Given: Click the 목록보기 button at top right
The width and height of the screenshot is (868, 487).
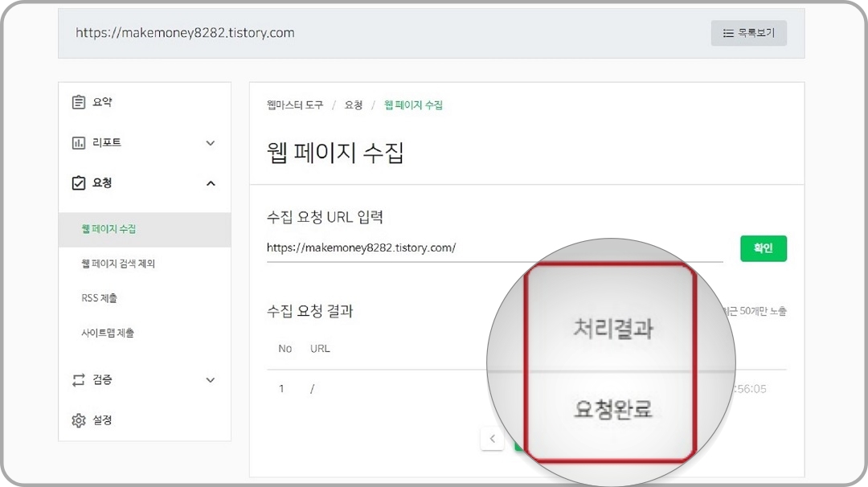Looking at the screenshot, I should point(748,33).
